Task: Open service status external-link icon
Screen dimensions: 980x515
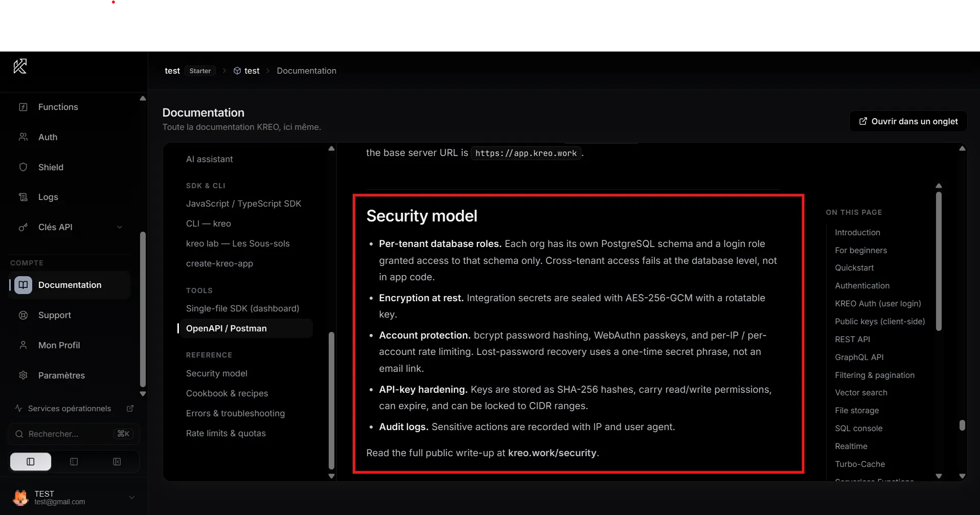Action: (x=130, y=408)
